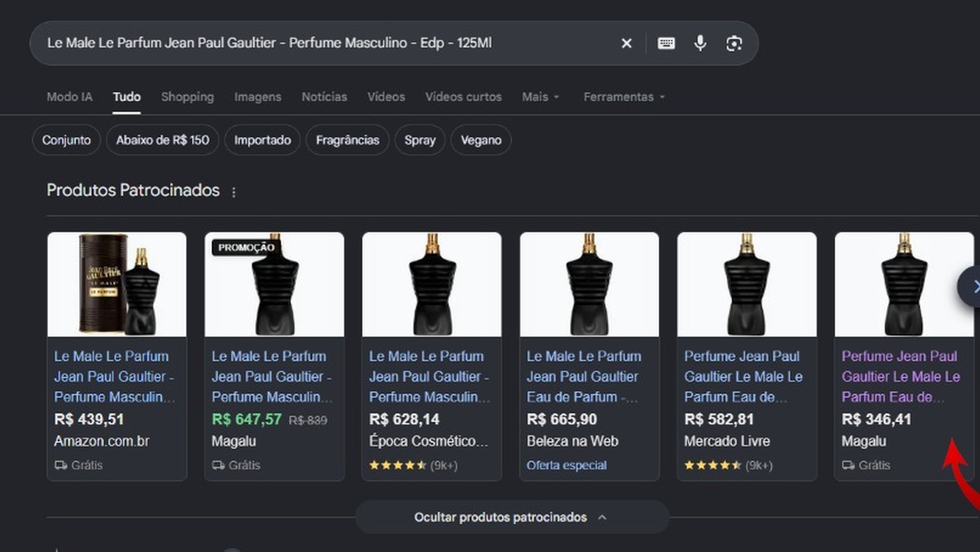Screen dimensions: 980x552
Task: Select the Tudo tab
Action: coord(127,97)
